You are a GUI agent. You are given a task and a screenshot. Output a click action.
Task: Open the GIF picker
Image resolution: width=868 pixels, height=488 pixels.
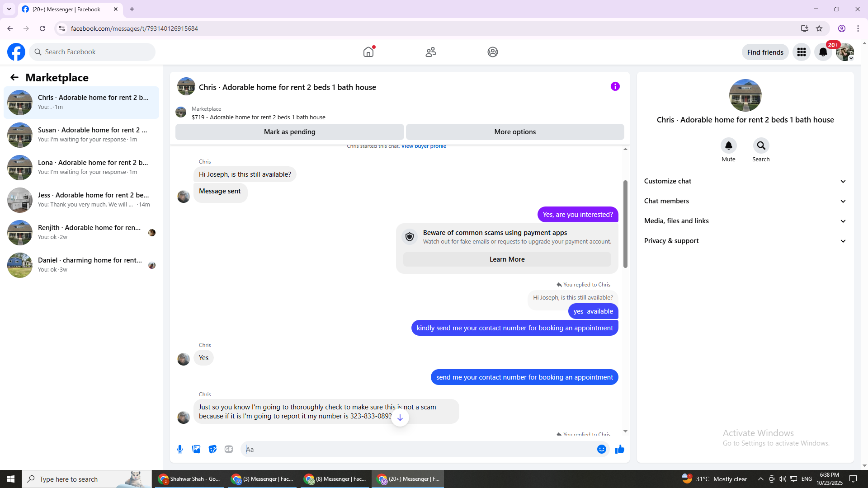click(229, 449)
